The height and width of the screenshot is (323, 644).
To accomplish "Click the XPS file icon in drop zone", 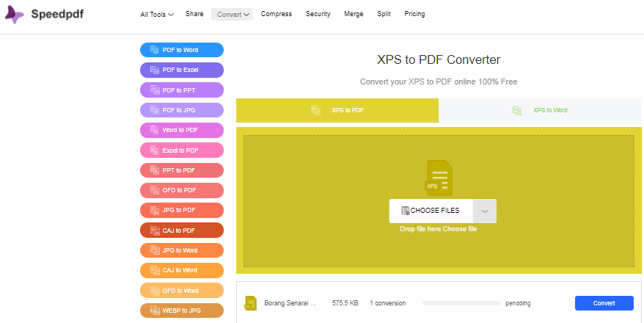I will pos(439,178).
